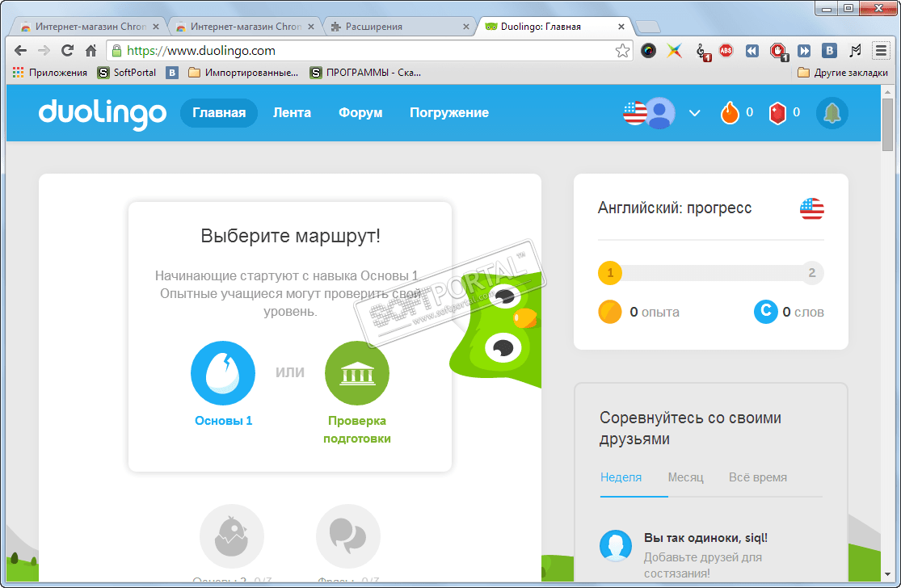Click the locked Фразы speech bubbles icon
The image size is (901, 588).
pyautogui.click(x=348, y=536)
